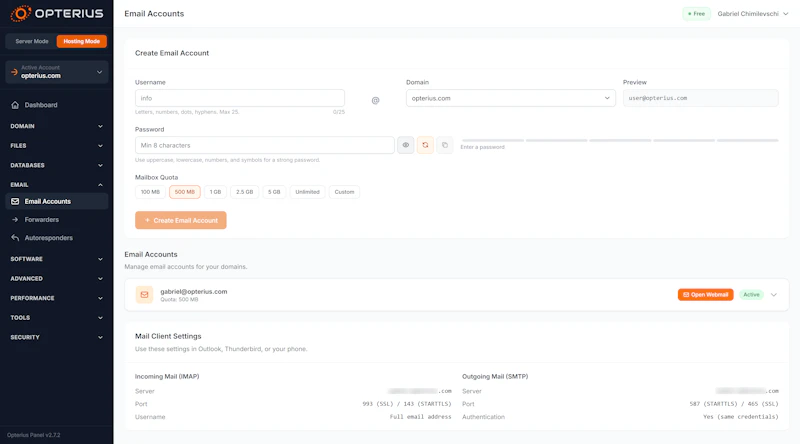This screenshot has height=444, width=800.
Task: Select the 500 MB mailbox quota
Action: coord(185,192)
